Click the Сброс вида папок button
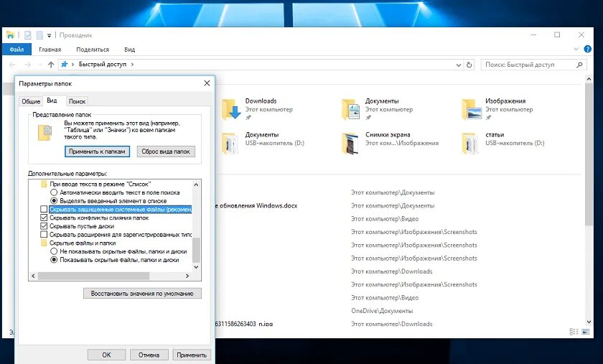Screen dimensions: 603x364 click(x=166, y=151)
